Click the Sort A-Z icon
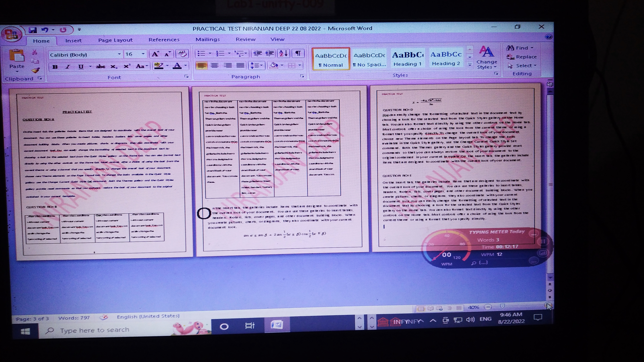 click(x=284, y=53)
